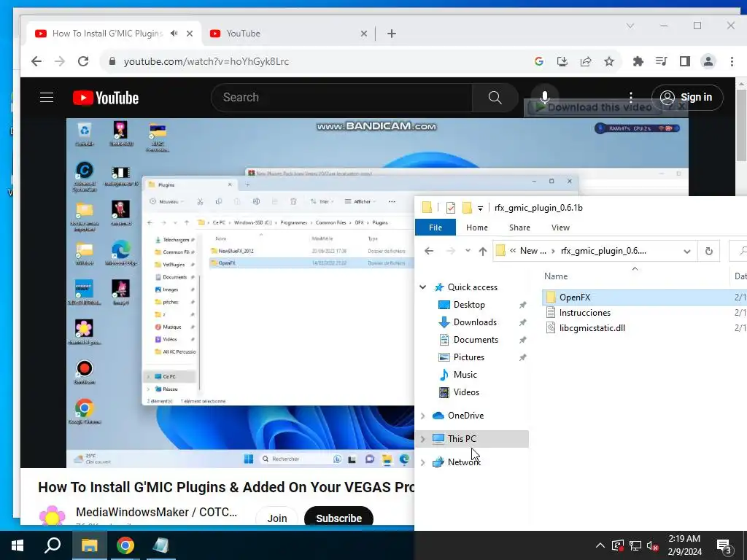Select the OpenFX folder
The image size is (747, 560).
[x=575, y=297]
